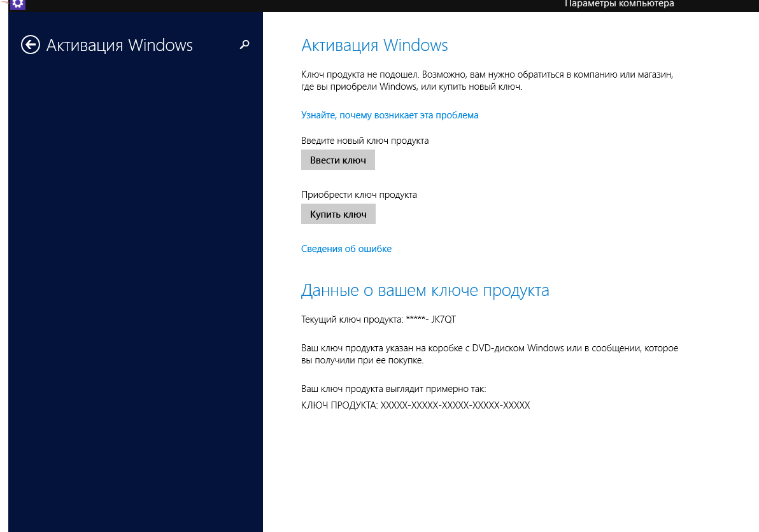Viewport: 759px width, 532px height.
Task: Open "Узнайте, почему возникает эта проблема" link
Action: click(x=390, y=115)
